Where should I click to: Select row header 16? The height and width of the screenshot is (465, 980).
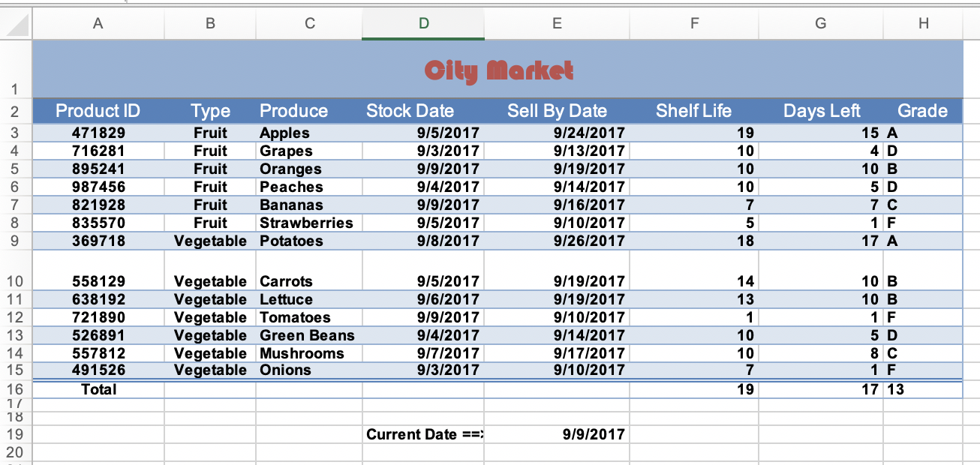tap(16, 389)
